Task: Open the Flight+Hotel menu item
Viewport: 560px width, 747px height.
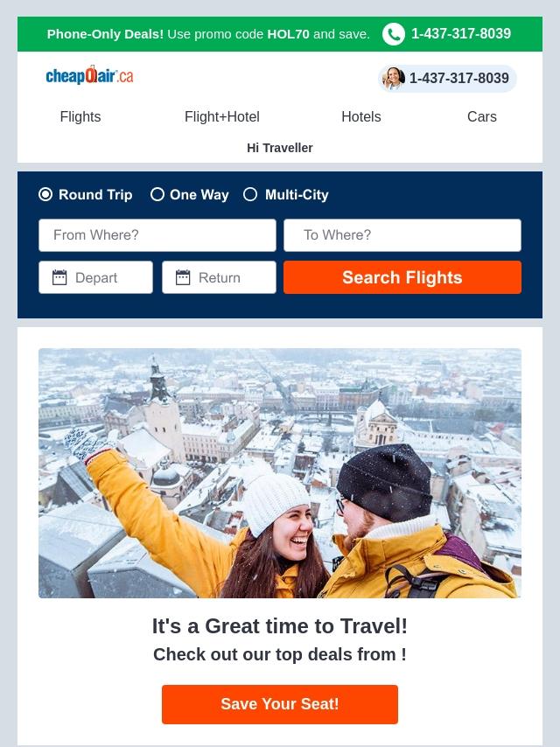Action: click(x=222, y=116)
